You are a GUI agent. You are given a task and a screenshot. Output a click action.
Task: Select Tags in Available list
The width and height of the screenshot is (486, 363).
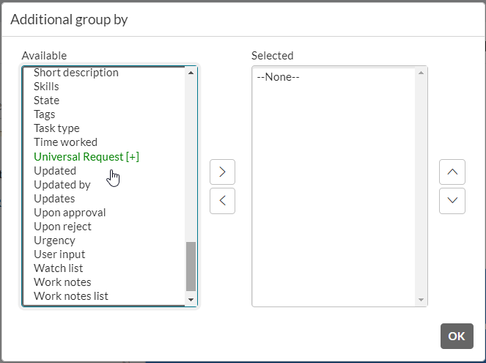coord(44,114)
